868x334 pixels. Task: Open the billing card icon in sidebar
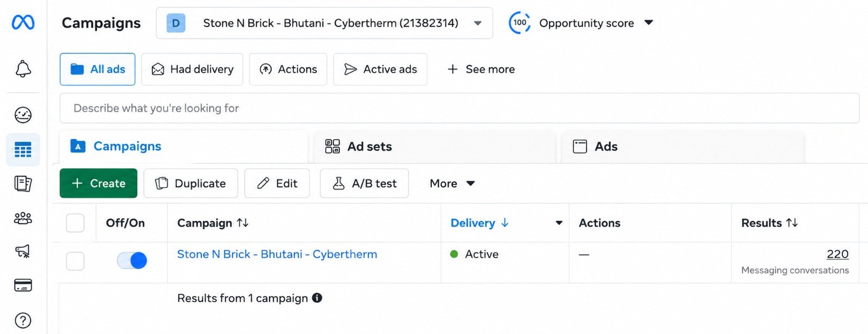[x=23, y=285]
